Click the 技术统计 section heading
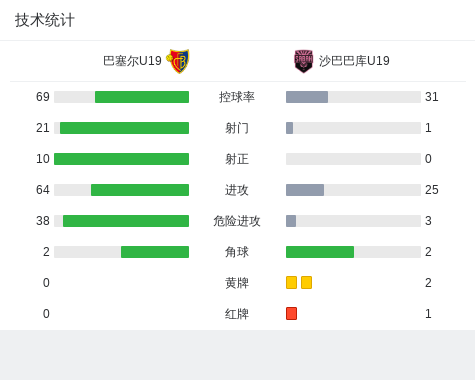 click(45, 20)
